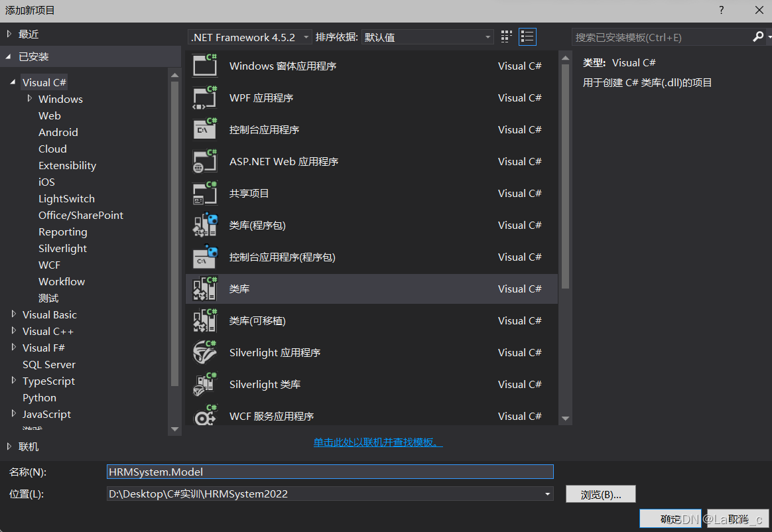Viewport: 772px width, 532px height.
Task: Open the 单击此处以联机并查找模板 link
Action: 377,442
